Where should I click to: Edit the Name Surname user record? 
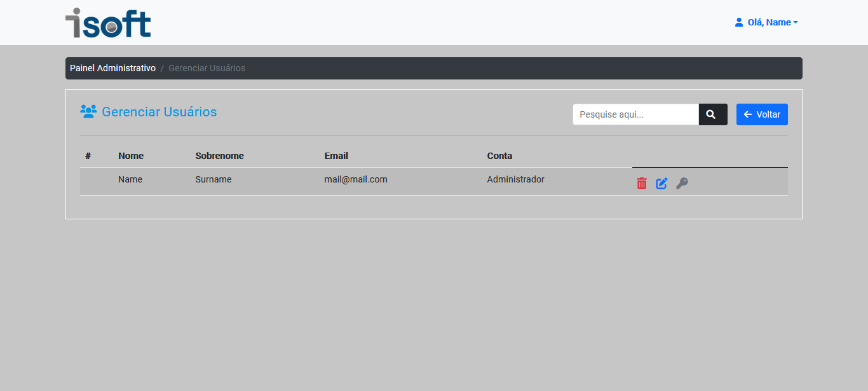[661, 183]
